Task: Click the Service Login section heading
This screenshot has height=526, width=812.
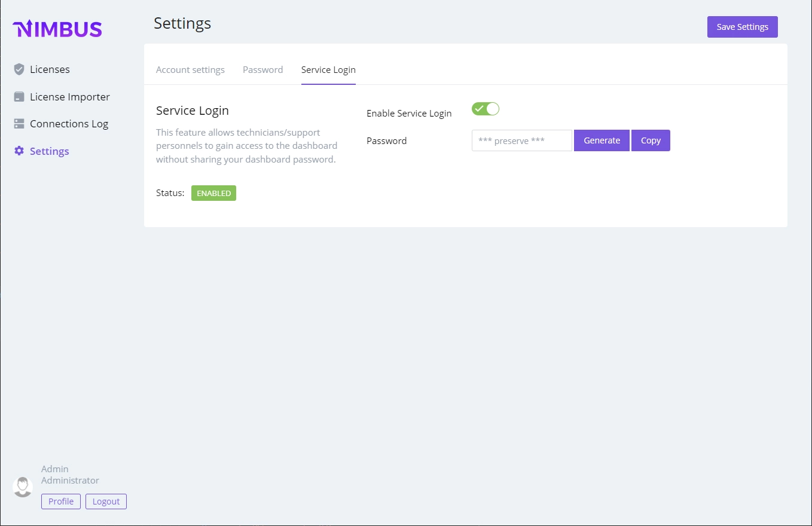Action: pos(193,111)
